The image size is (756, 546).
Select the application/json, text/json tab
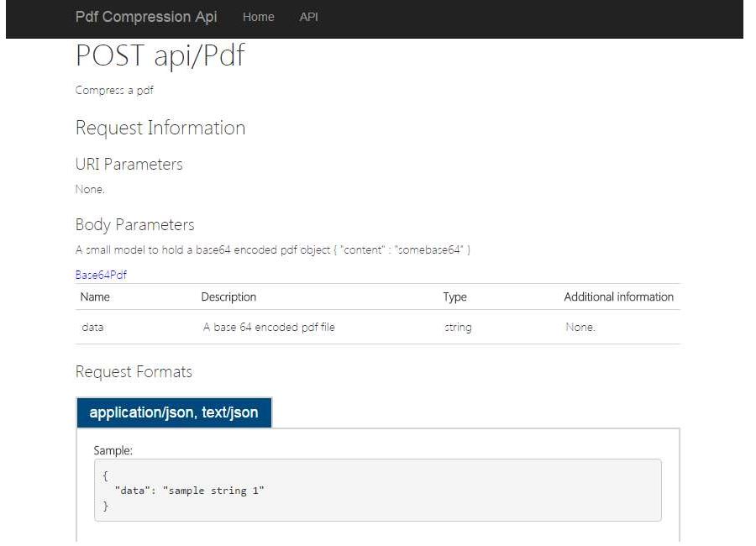[x=174, y=412]
